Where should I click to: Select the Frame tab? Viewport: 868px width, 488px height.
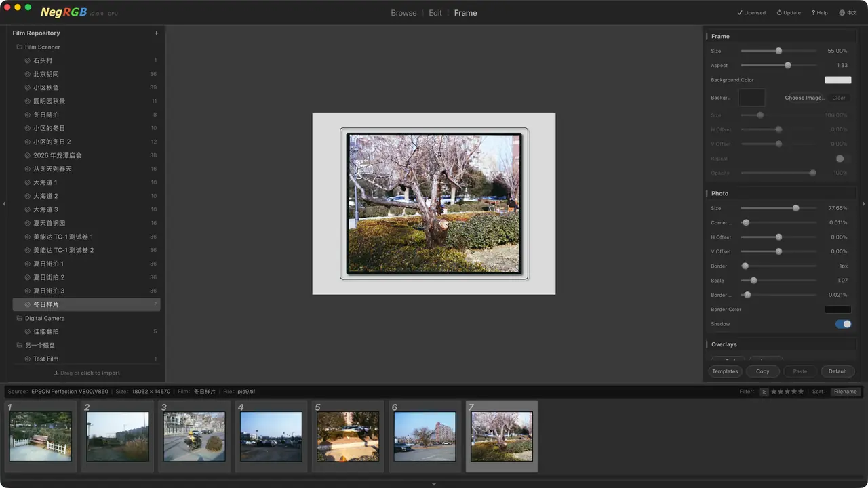(x=466, y=13)
